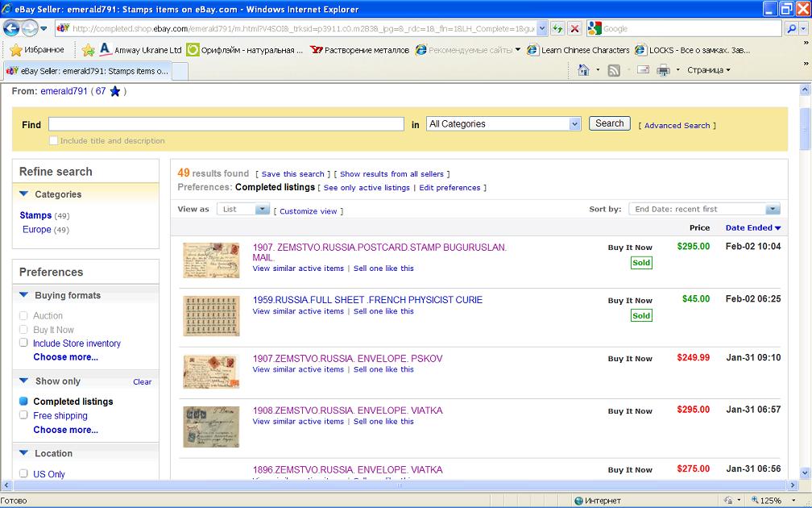Toggle Buy It Now checkbox
The image size is (812, 508).
point(23,329)
